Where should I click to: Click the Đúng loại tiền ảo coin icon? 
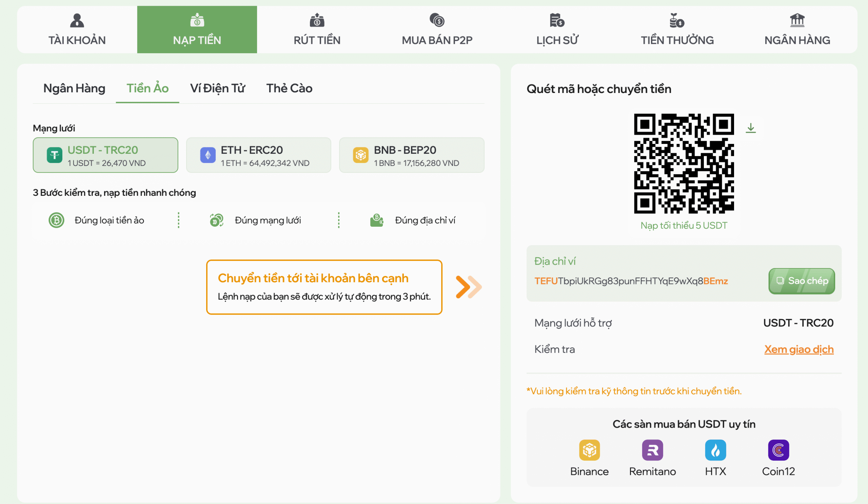click(57, 220)
